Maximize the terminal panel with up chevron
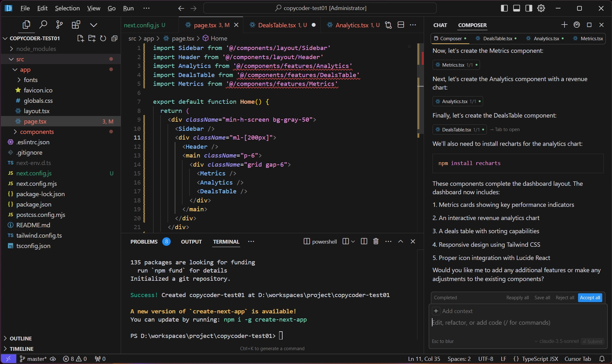Image resolution: width=612 pixels, height=364 pixels. [400, 241]
